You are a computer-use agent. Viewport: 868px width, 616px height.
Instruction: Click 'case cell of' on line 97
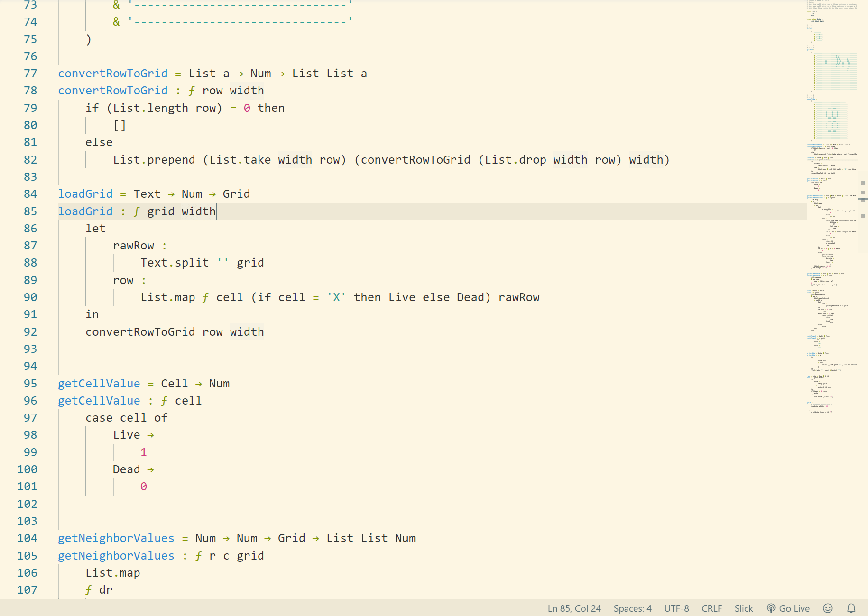pyautogui.click(x=127, y=418)
